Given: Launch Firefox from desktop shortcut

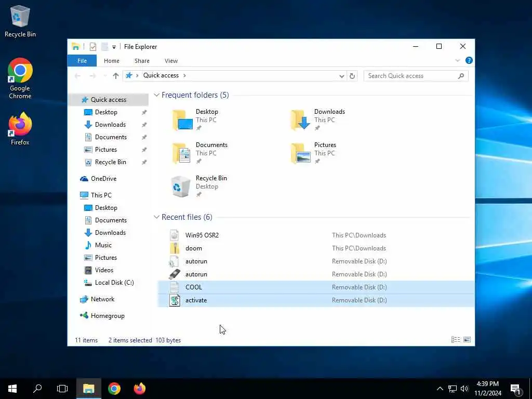Looking at the screenshot, I should click(20, 129).
